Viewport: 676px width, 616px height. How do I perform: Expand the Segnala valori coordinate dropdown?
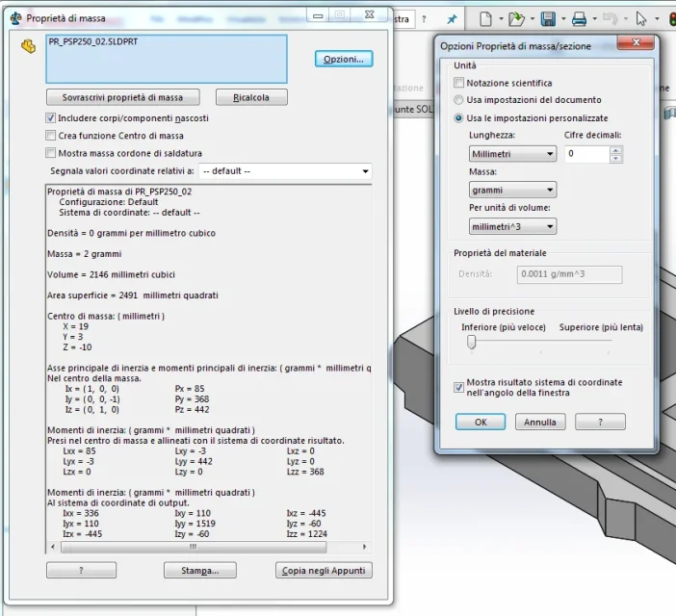285,171
